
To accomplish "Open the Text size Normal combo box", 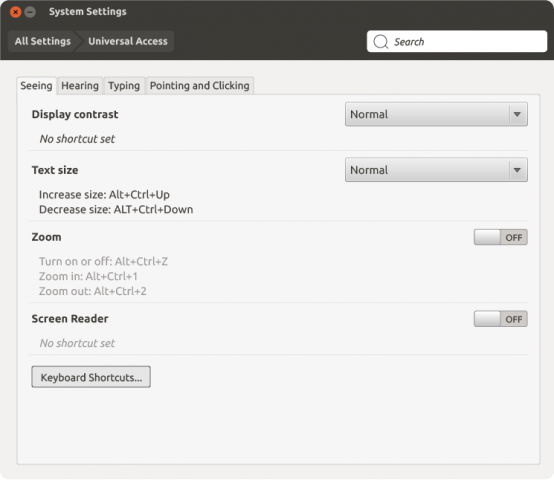I will [x=436, y=170].
